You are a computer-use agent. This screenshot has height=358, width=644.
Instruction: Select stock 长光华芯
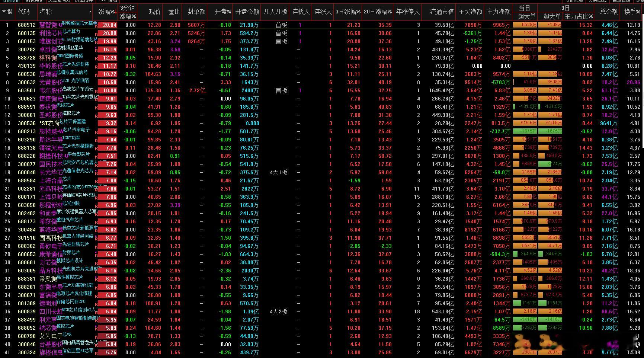(51, 172)
